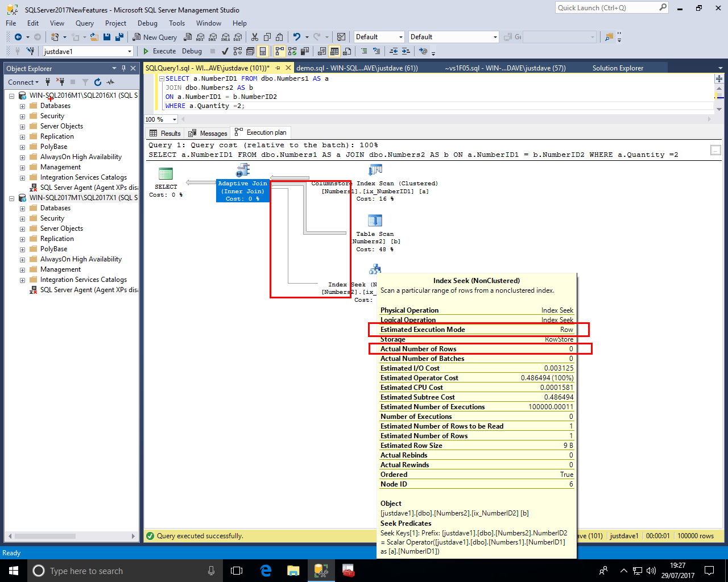The width and height of the screenshot is (728, 582).
Task: Click the Cut scissors icon
Action: pyautogui.click(x=254, y=37)
